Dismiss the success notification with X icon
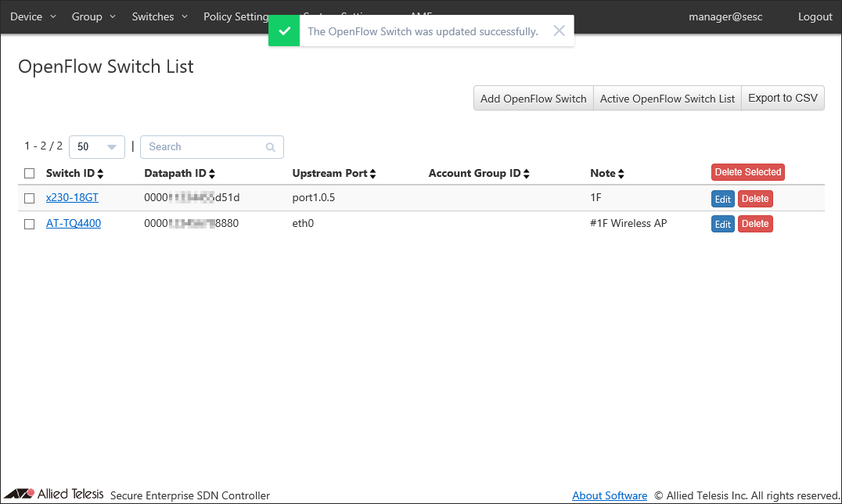This screenshot has height=504, width=842. 559,31
